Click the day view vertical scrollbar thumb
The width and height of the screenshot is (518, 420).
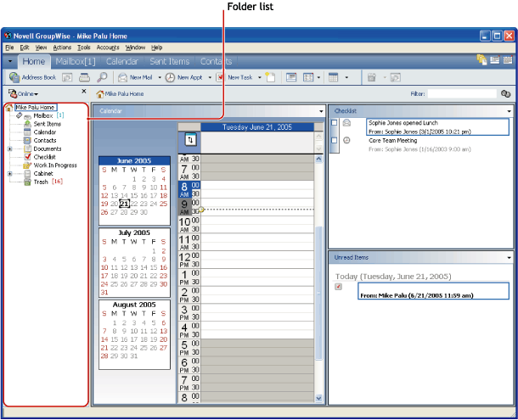(318, 293)
